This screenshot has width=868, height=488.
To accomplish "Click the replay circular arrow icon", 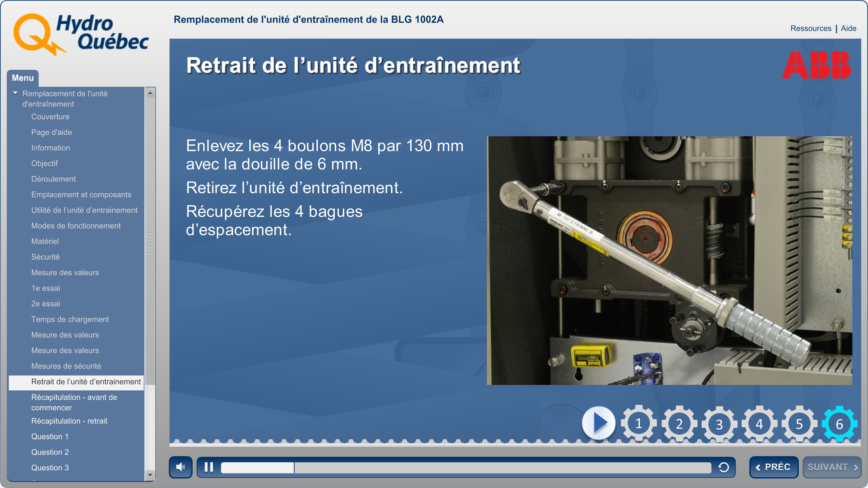I will [723, 467].
